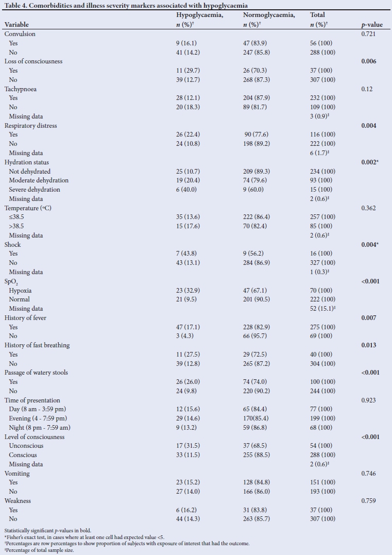The width and height of the screenshot is (392, 555).
Task: Click the 'Moderate dehydration' row label
Action: point(39,180)
